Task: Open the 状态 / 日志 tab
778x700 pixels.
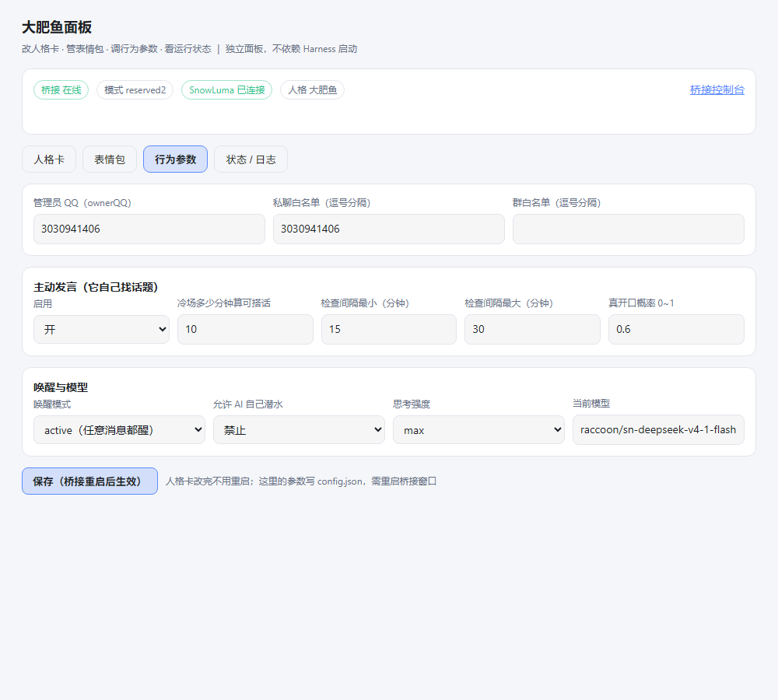Action: click(251, 159)
